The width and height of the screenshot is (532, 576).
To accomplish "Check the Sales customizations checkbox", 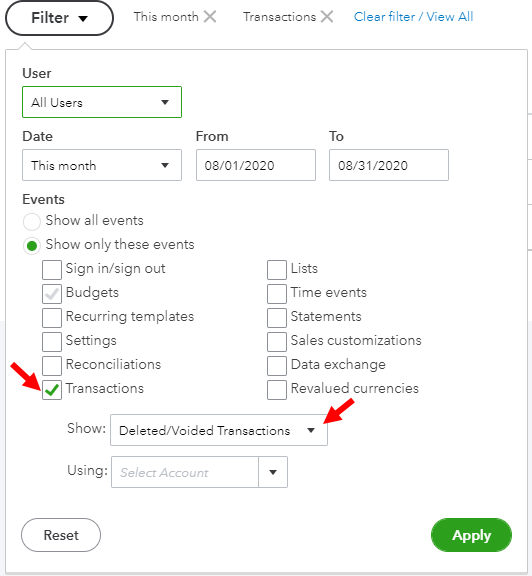I will [x=277, y=342].
